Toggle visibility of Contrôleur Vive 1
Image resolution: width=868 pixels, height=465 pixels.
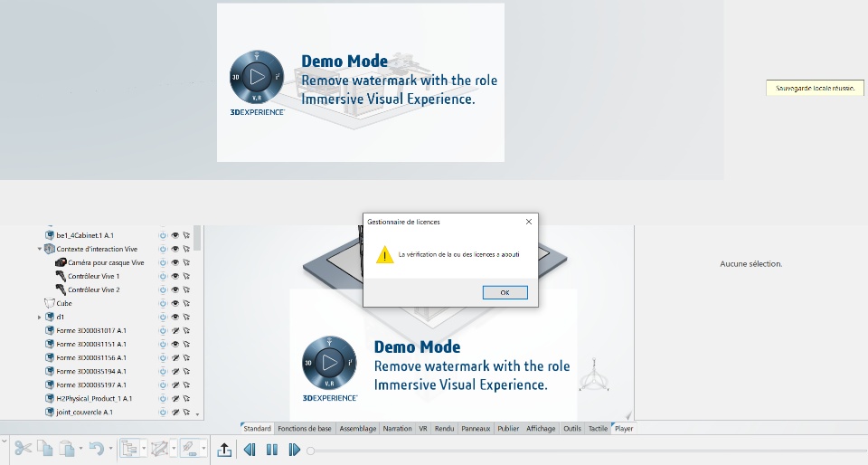[175, 276]
